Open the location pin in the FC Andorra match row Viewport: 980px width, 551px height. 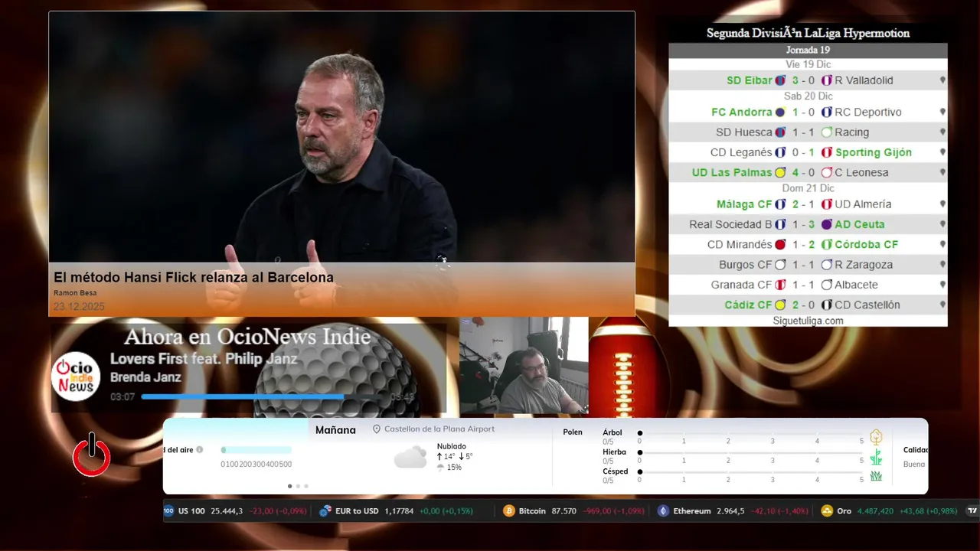[942, 112]
